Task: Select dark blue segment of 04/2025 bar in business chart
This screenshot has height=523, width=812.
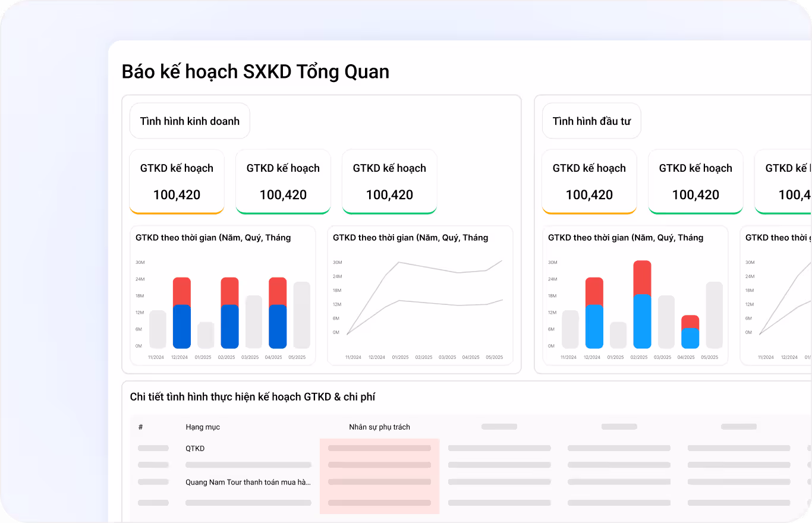Action: tap(278, 327)
